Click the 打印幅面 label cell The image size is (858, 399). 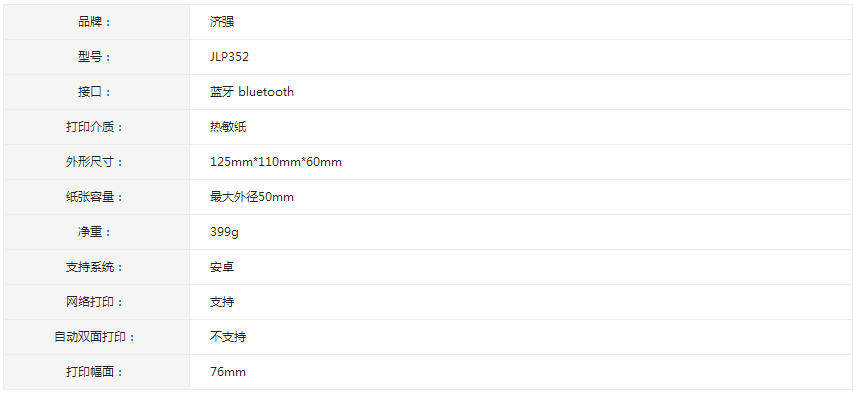96,372
